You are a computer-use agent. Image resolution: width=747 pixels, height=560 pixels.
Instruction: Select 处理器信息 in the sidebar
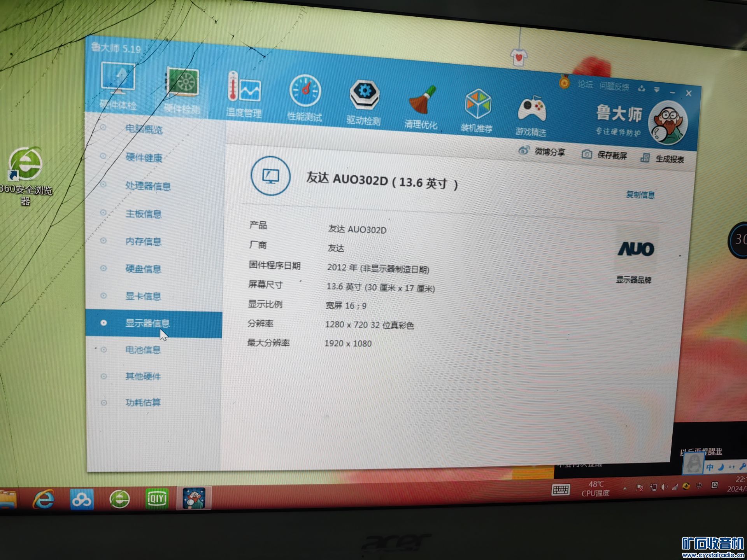point(148,186)
